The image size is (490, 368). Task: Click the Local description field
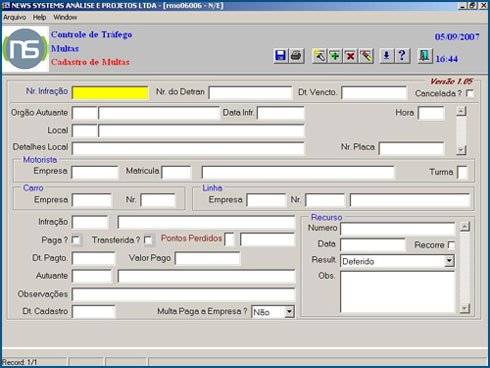[201, 131]
